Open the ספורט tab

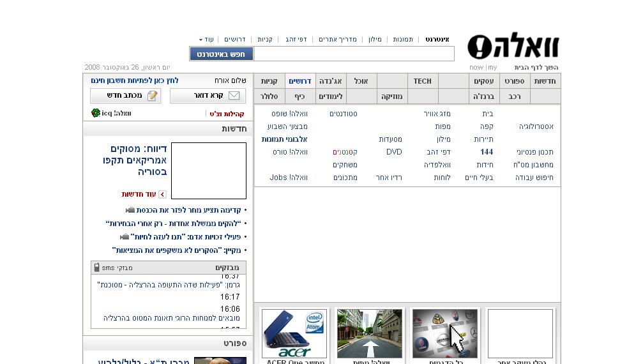(514, 81)
